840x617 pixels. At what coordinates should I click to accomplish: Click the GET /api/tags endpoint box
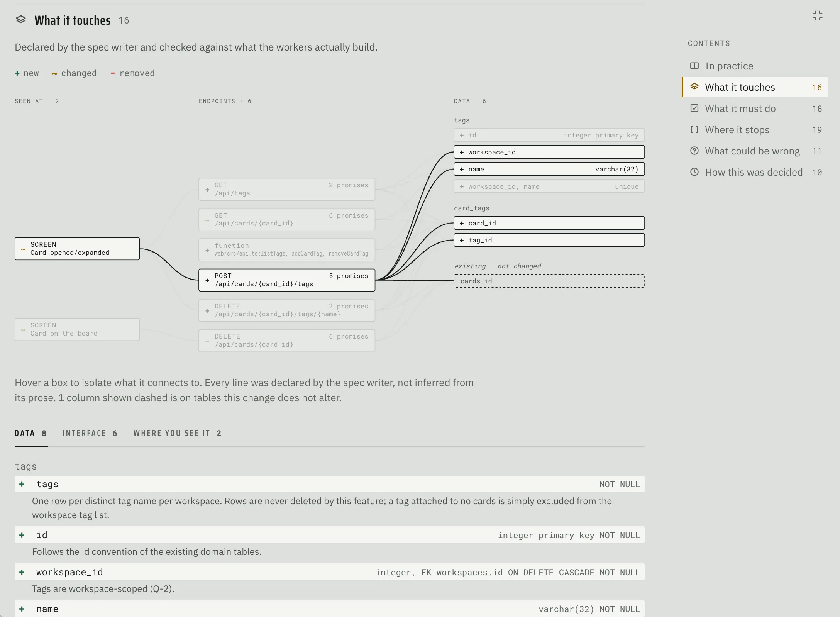[287, 189]
